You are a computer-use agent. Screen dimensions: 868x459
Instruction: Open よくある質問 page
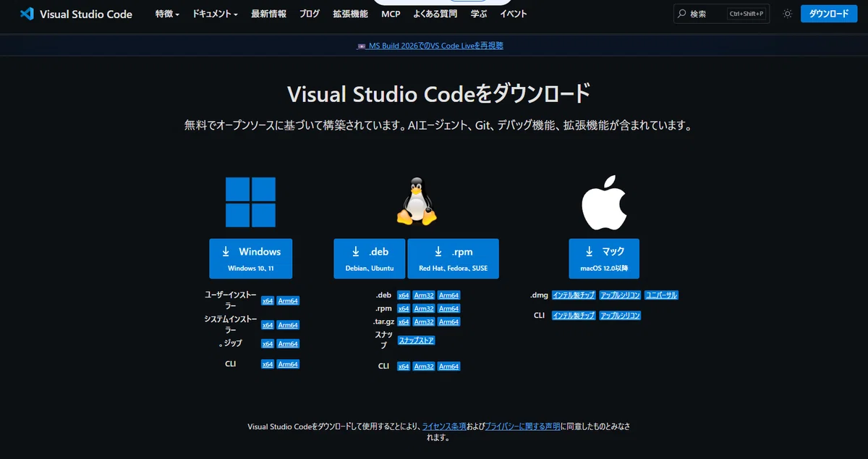pos(435,14)
